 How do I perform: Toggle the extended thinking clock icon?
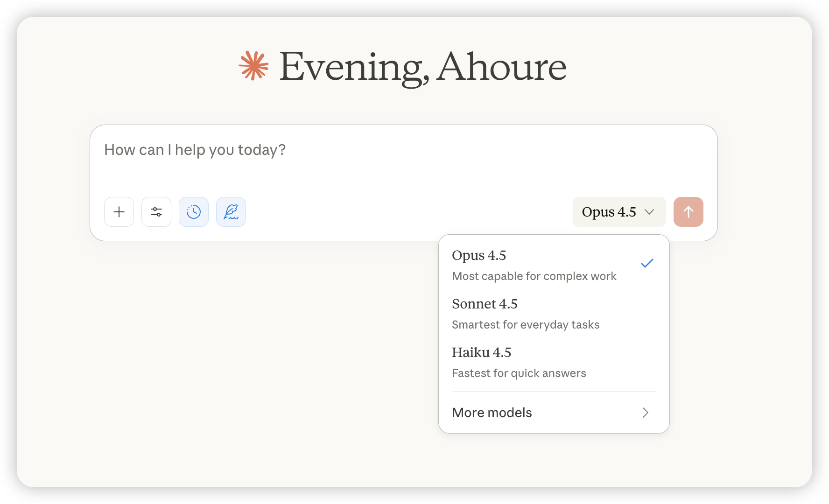[194, 212]
